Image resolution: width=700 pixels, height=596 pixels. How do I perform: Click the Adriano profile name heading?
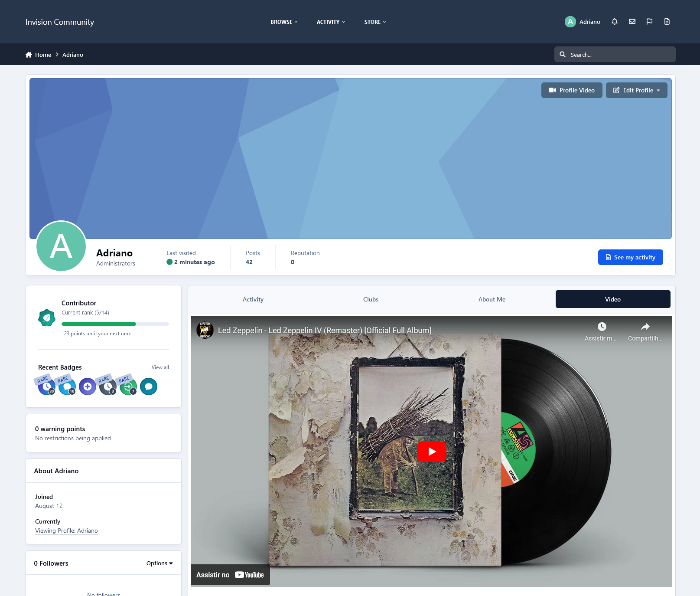point(114,253)
